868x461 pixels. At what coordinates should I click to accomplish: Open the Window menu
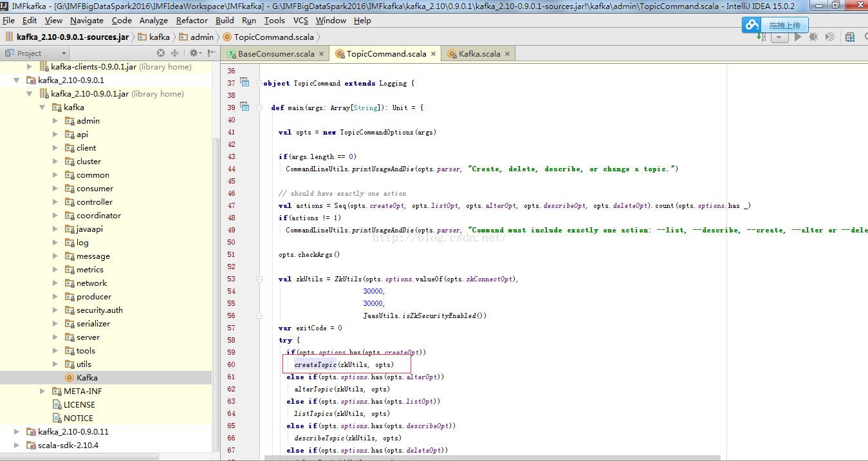point(331,21)
